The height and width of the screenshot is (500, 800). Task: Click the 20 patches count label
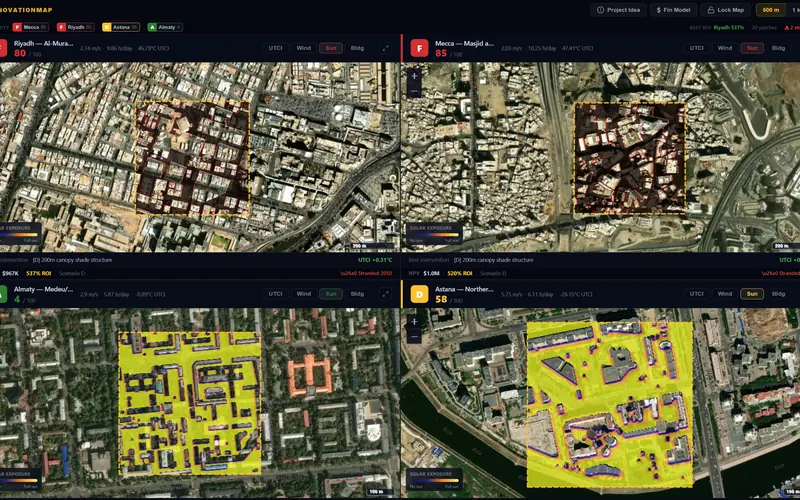[x=764, y=28]
